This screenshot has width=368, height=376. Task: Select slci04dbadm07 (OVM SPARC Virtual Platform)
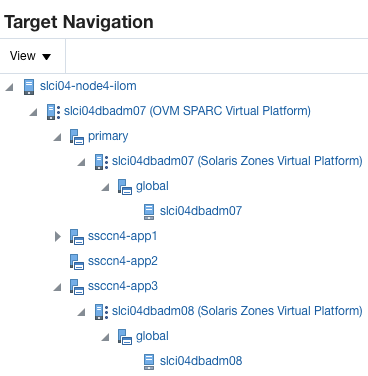(x=187, y=111)
